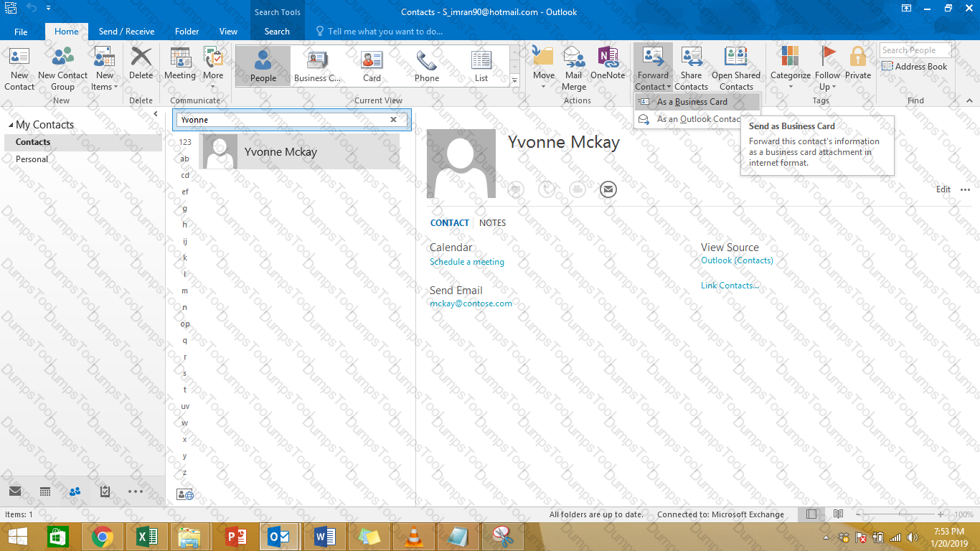Switch to Card view
Screen dimensions: 980x551
[372, 66]
